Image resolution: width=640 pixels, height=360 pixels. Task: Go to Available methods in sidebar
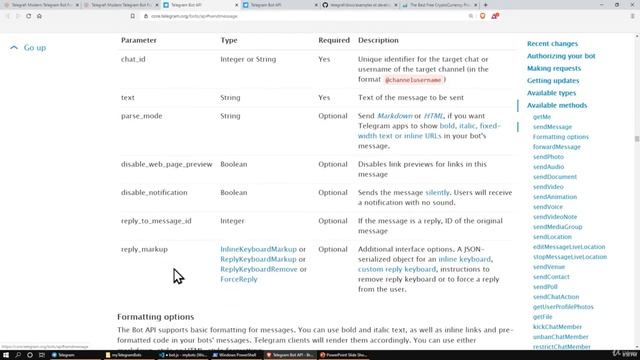pyautogui.click(x=557, y=105)
